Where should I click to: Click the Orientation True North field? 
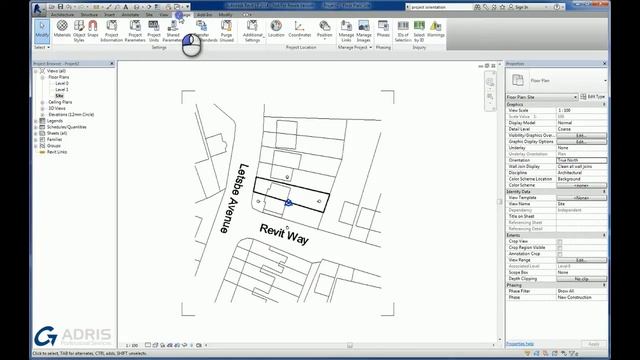tap(581, 160)
